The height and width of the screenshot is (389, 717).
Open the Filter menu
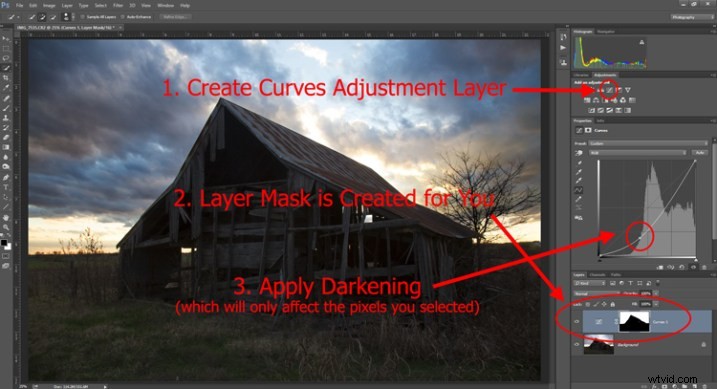(118, 5)
